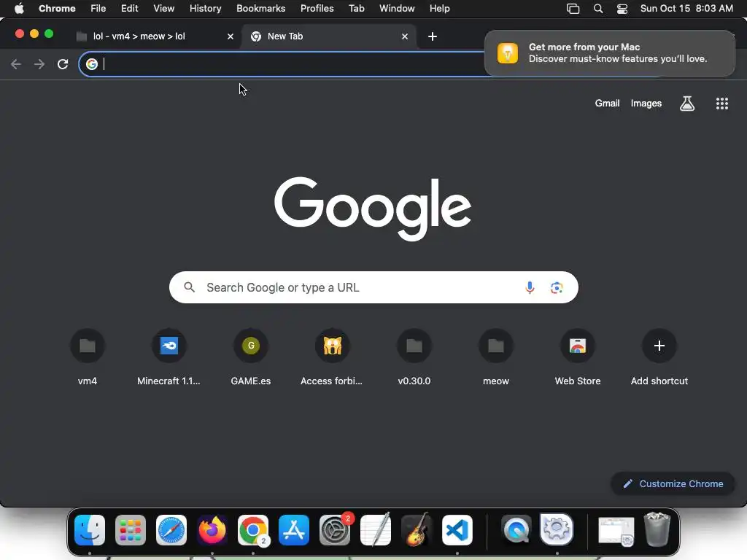
Task: Open the Bookmarks menu
Action: point(260,9)
